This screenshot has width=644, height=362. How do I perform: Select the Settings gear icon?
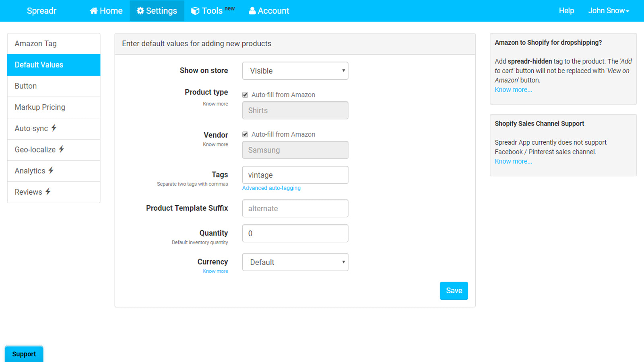[140, 11]
